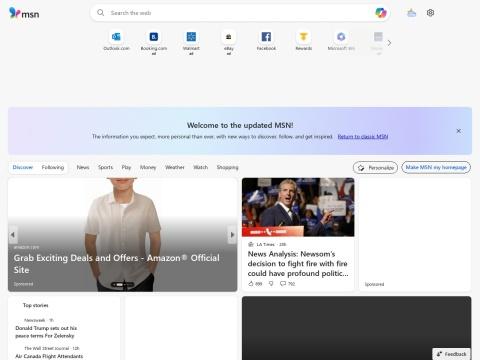Dislike the Newsom article thumbs down
This screenshot has height=360, width=480.
(271, 284)
